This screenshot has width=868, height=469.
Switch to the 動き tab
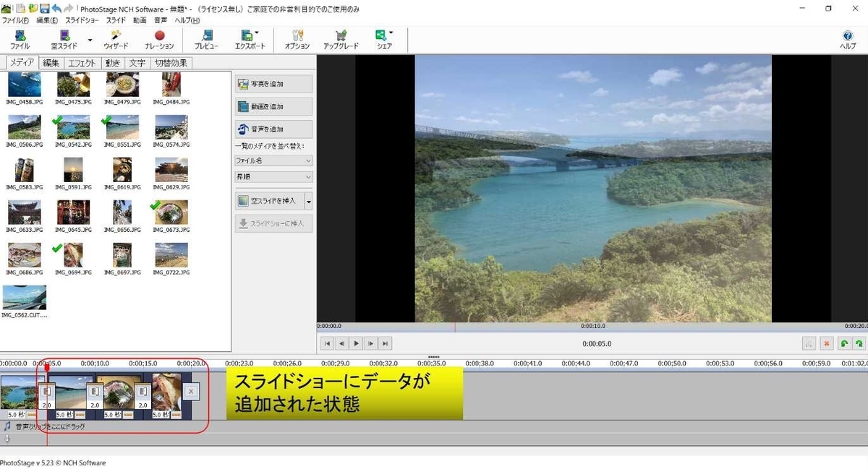[x=112, y=63]
